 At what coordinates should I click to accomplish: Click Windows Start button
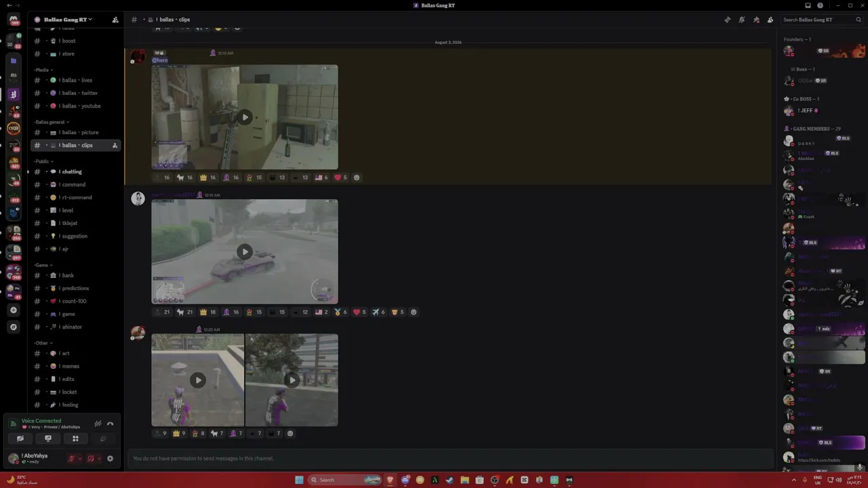click(299, 480)
